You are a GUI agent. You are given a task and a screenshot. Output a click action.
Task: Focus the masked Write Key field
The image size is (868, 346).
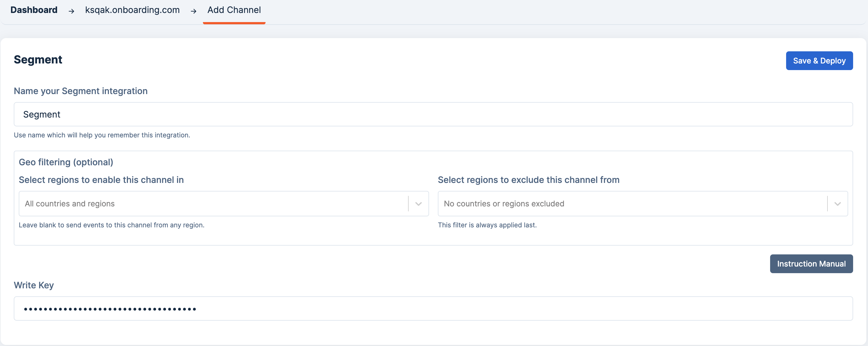433,308
